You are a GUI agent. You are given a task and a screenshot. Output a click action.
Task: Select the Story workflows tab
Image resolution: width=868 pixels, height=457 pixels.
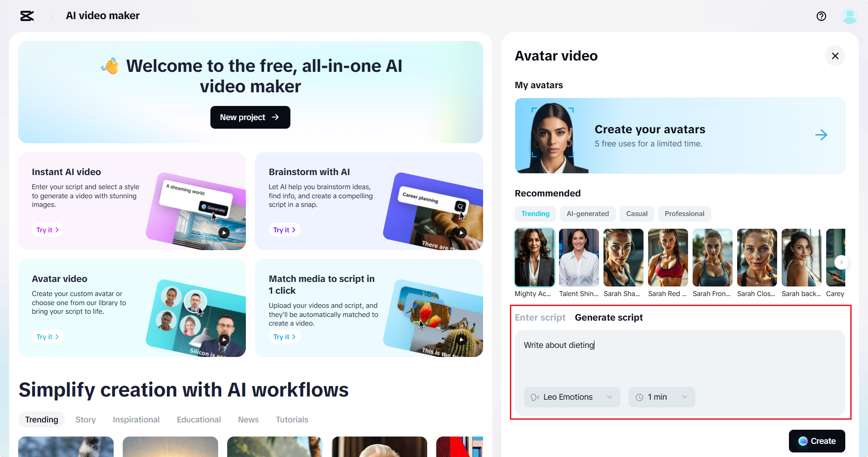click(x=85, y=420)
